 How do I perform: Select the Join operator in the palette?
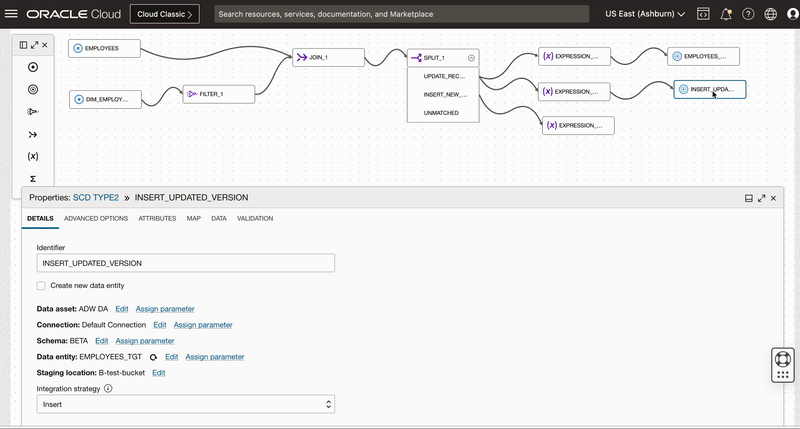pyautogui.click(x=33, y=135)
